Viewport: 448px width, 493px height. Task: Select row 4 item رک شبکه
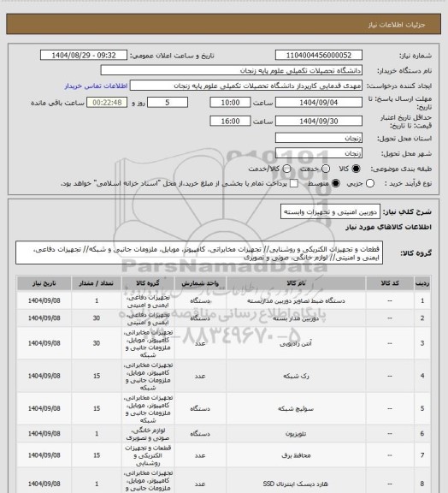coord(296,376)
